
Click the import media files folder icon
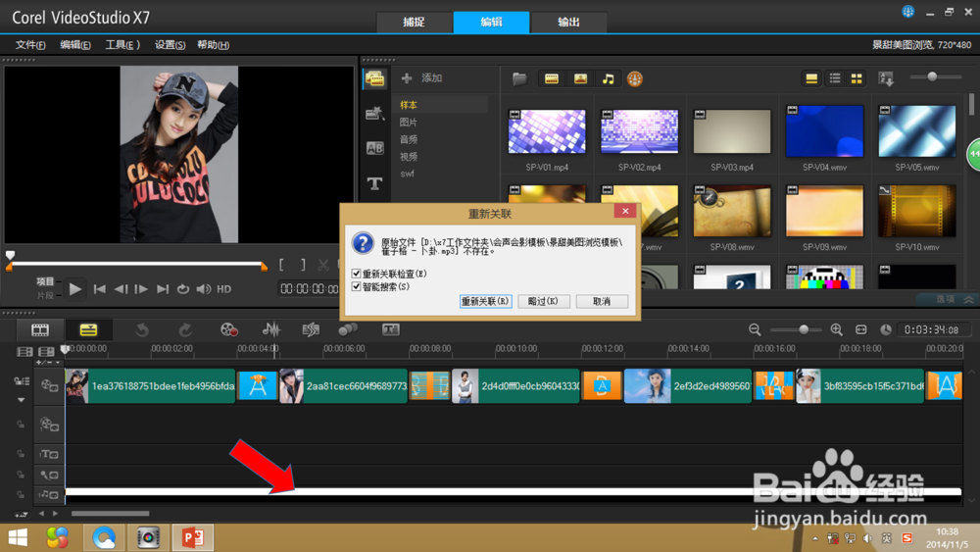click(519, 78)
